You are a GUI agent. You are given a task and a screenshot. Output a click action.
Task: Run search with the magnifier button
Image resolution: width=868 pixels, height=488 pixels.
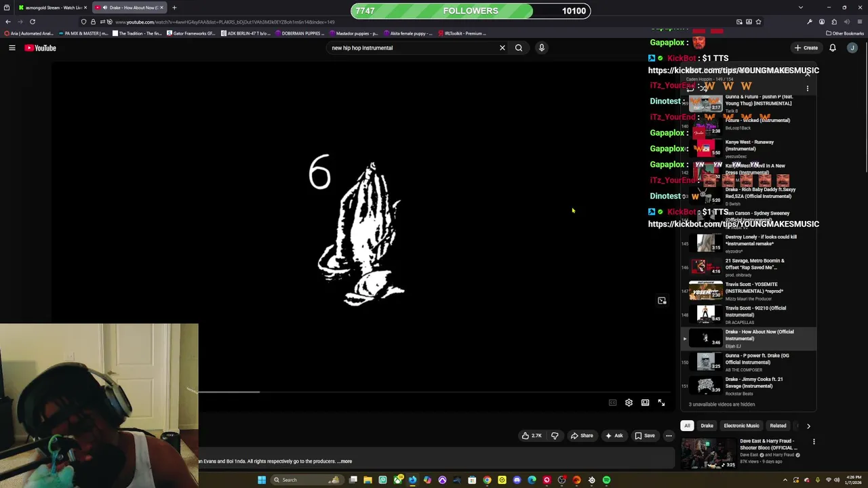(x=519, y=48)
